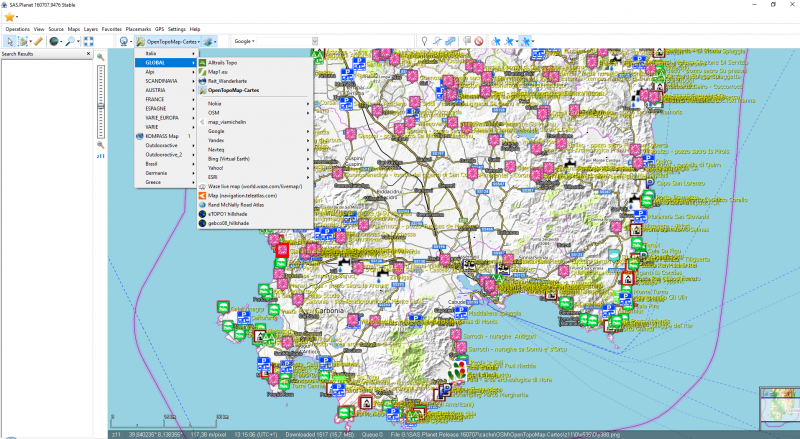Image resolution: width=800 pixels, height=439 pixels.
Task: Open the Placemarks menu
Action: (x=137, y=29)
